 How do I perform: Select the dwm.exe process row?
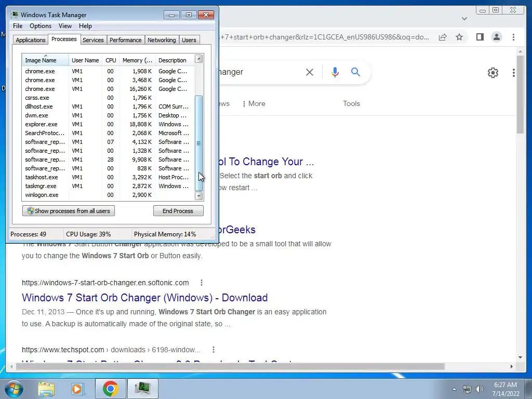point(108,115)
